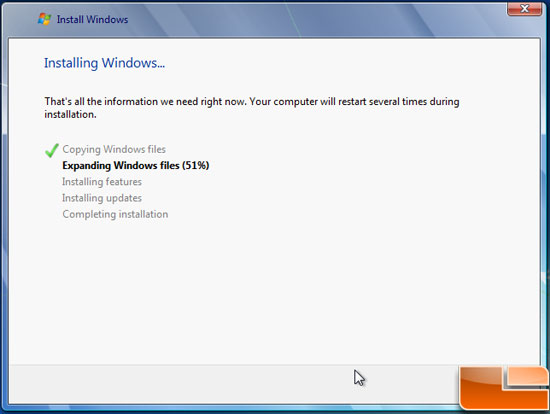Click the word installation. on second line
This screenshot has width=550, height=414.
[x=70, y=114]
